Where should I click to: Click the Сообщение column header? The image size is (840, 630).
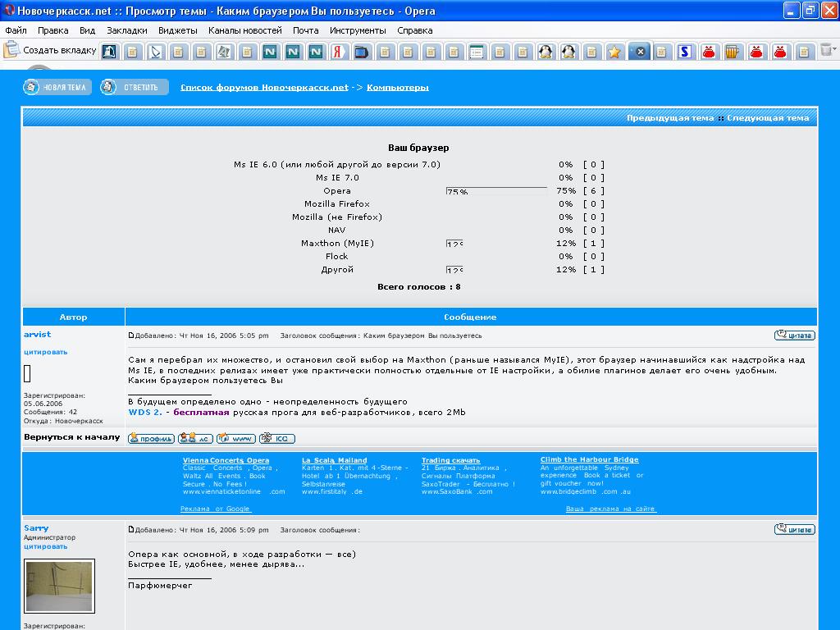[x=470, y=317]
